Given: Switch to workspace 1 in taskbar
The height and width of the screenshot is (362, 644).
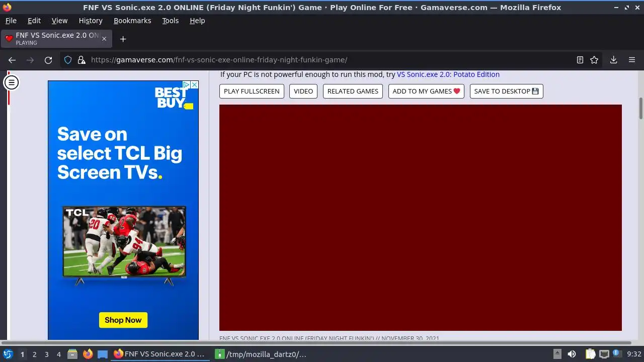Looking at the screenshot, I should 22,354.
